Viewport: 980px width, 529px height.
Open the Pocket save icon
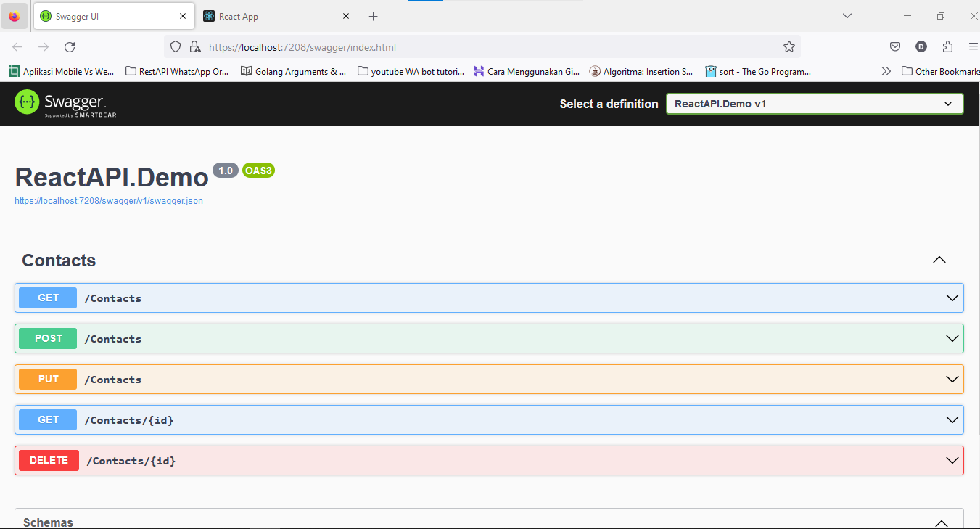[895, 47]
